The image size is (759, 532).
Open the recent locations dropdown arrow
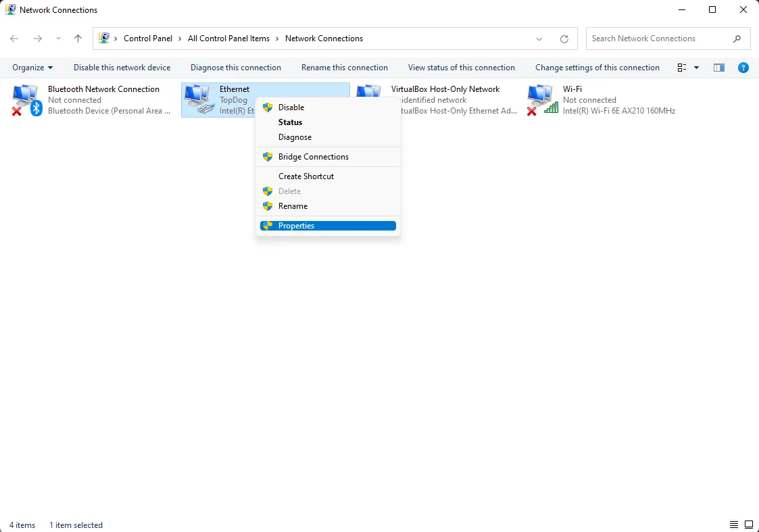(x=58, y=39)
